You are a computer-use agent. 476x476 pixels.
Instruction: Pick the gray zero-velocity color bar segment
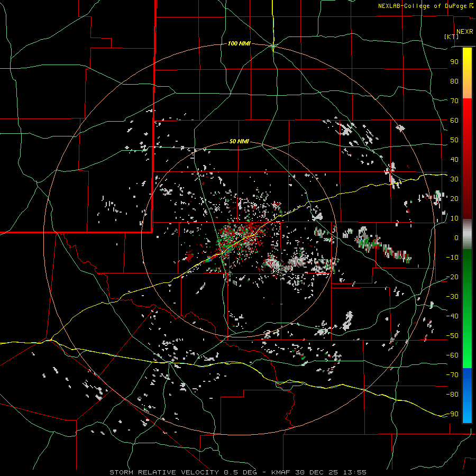point(467,234)
